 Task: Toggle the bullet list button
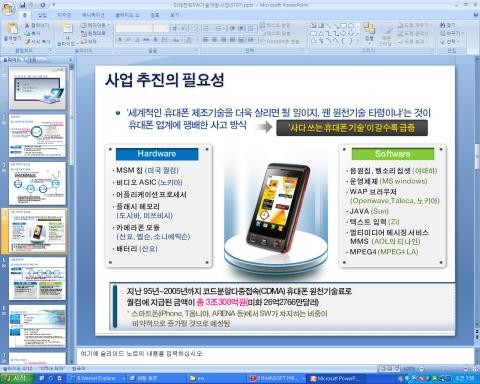206,28
